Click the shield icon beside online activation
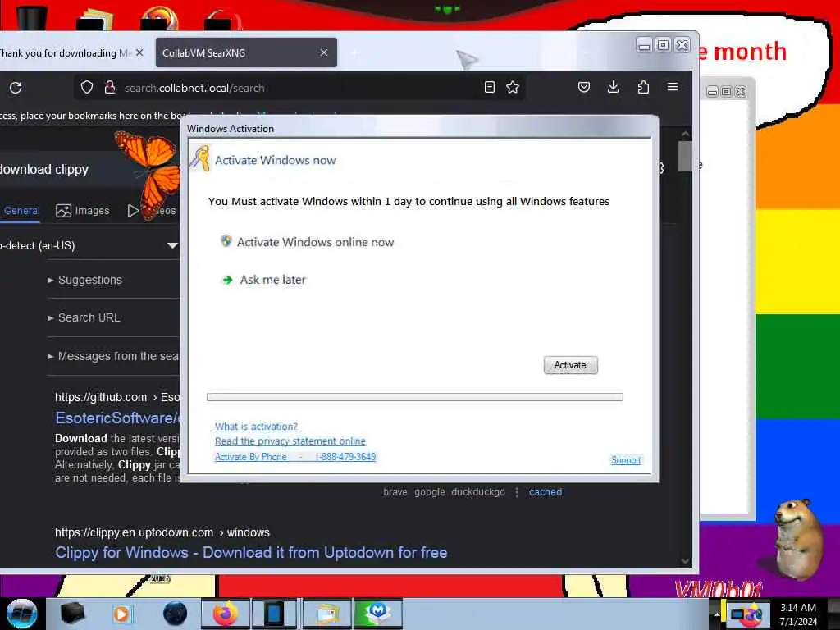Screen dimensions: 840x630 pyautogui.click(x=226, y=241)
